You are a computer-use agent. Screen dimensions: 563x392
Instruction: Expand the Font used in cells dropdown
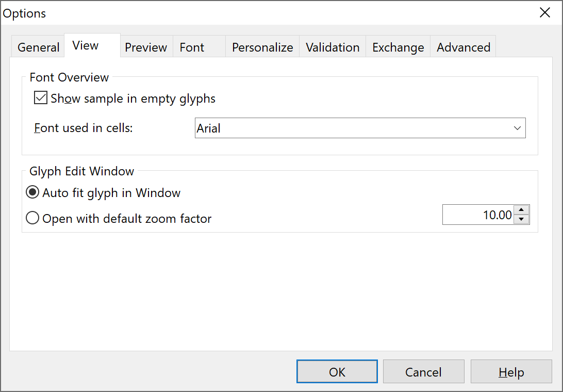pyautogui.click(x=360, y=128)
